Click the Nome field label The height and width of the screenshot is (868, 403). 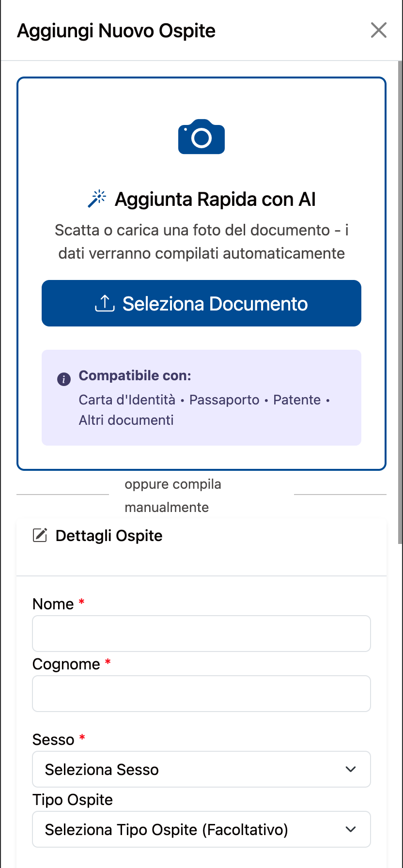(x=53, y=604)
